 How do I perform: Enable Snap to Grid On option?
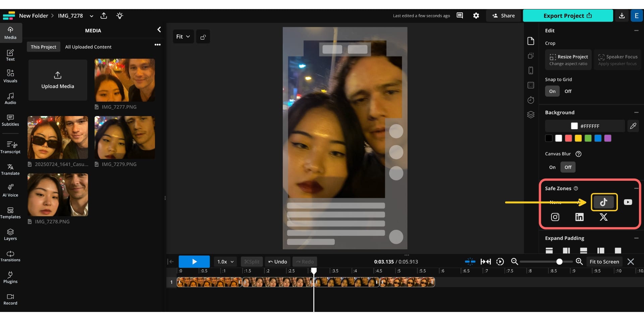pyautogui.click(x=552, y=91)
